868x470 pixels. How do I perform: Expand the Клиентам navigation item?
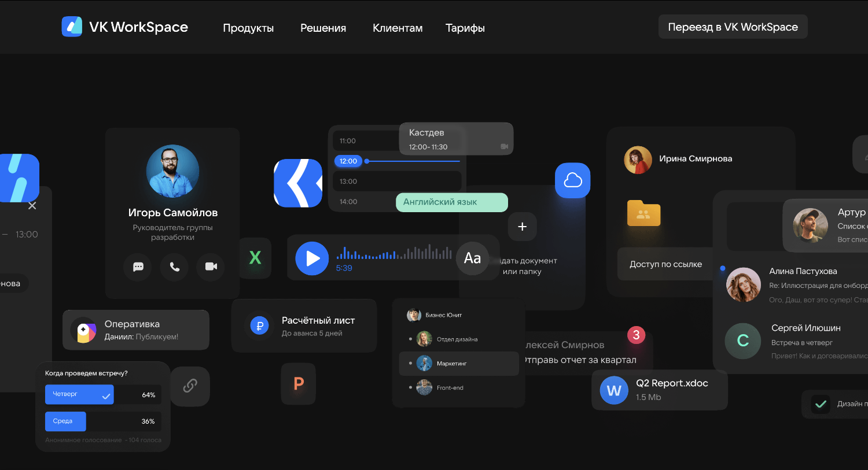tap(398, 28)
